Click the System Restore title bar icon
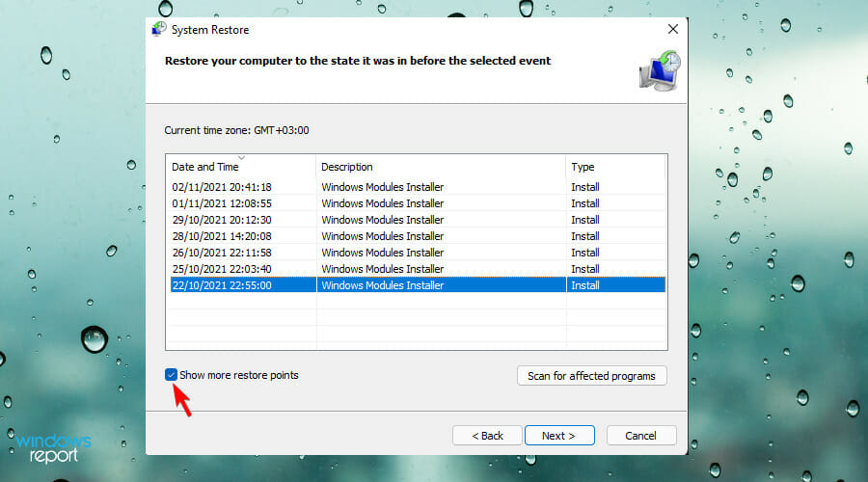Image resolution: width=868 pixels, height=482 pixels. tap(159, 29)
